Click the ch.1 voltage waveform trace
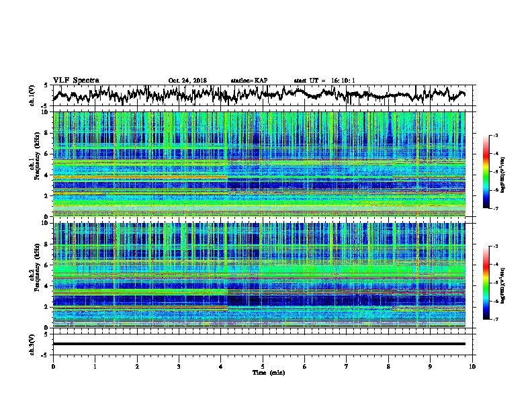The image size is (532, 411). [x=259, y=95]
